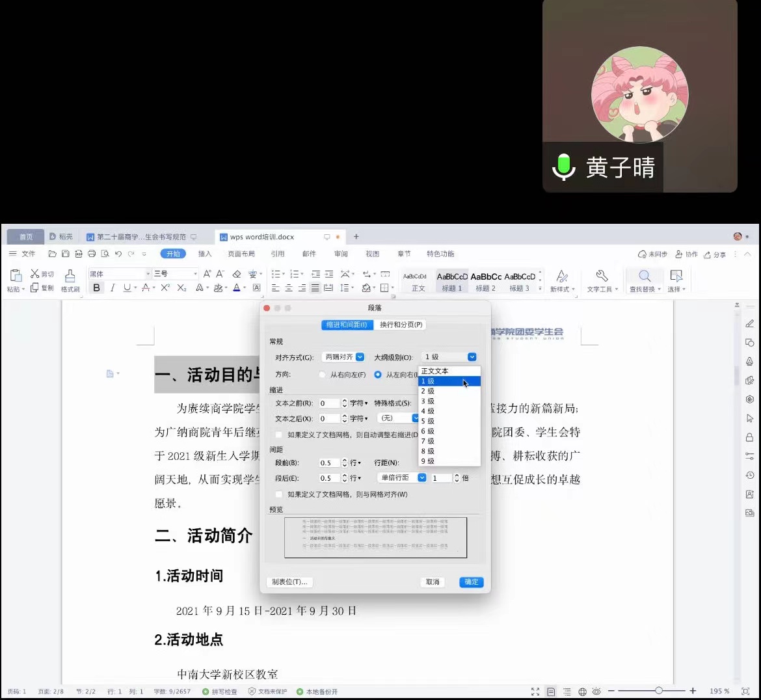The height and width of the screenshot is (700, 761).
Task: Choose 2 级 from outline level list
Action: 428,391
